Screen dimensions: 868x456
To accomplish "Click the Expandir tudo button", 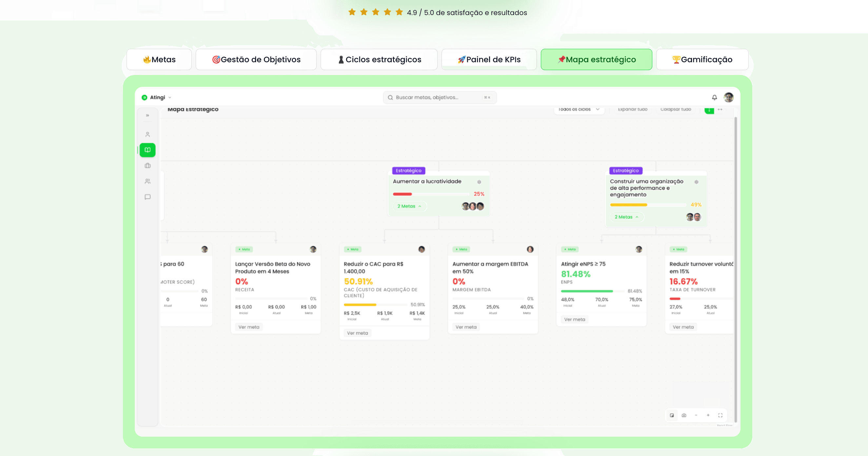I will (x=632, y=109).
